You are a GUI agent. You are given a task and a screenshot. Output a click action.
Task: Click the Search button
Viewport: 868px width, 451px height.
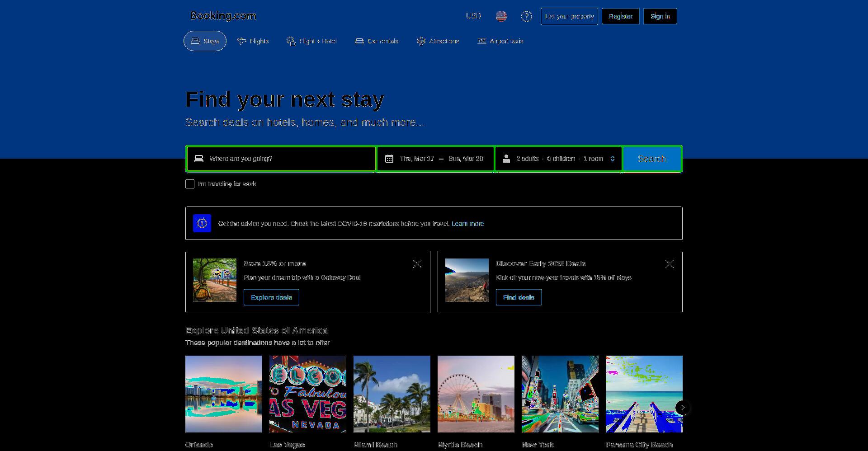(x=652, y=159)
